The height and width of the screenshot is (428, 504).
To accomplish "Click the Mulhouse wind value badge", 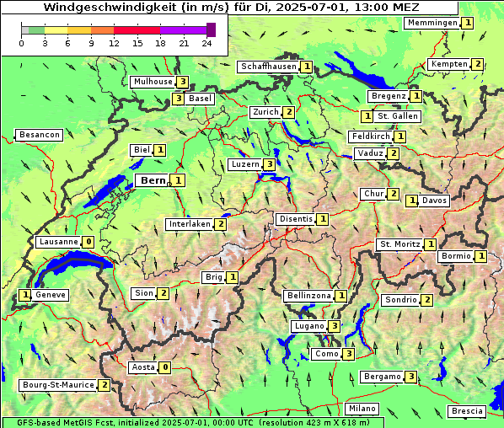I will pos(183,82).
